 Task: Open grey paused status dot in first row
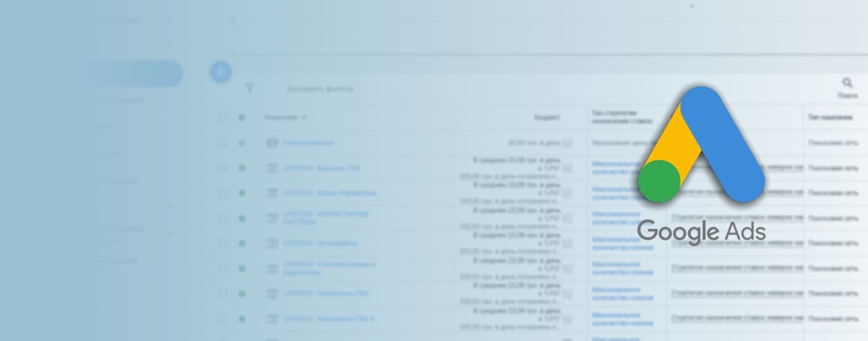242,143
